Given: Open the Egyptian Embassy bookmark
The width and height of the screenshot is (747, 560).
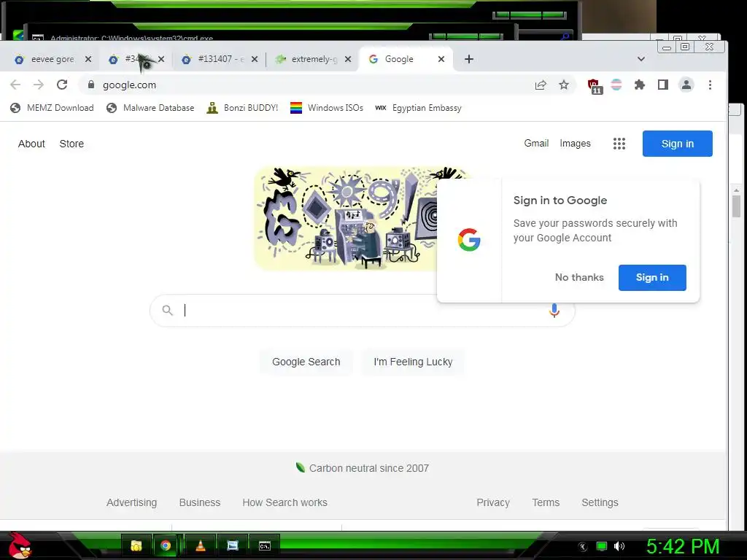Looking at the screenshot, I should click(x=418, y=108).
